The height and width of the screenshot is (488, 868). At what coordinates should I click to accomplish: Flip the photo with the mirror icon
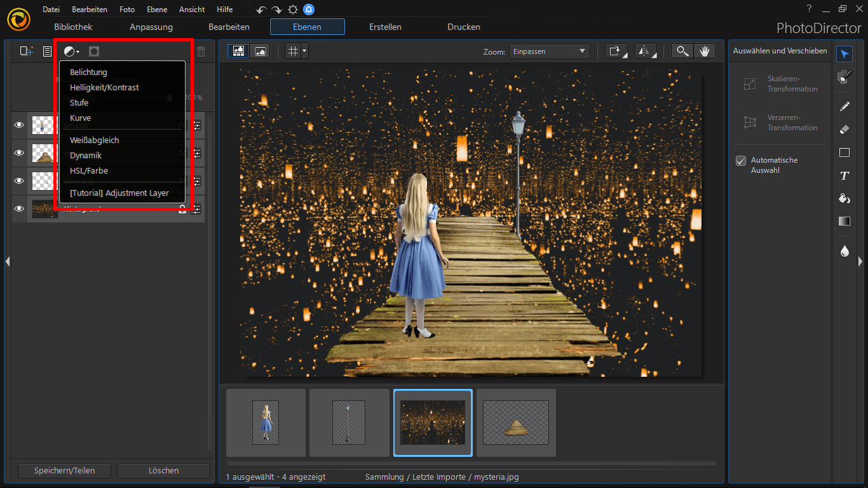click(646, 51)
